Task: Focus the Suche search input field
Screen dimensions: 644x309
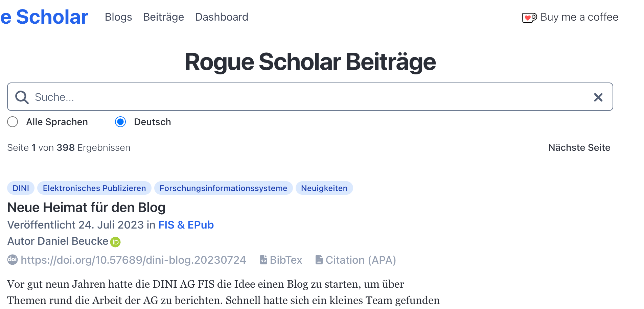Action: [x=304, y=97]
